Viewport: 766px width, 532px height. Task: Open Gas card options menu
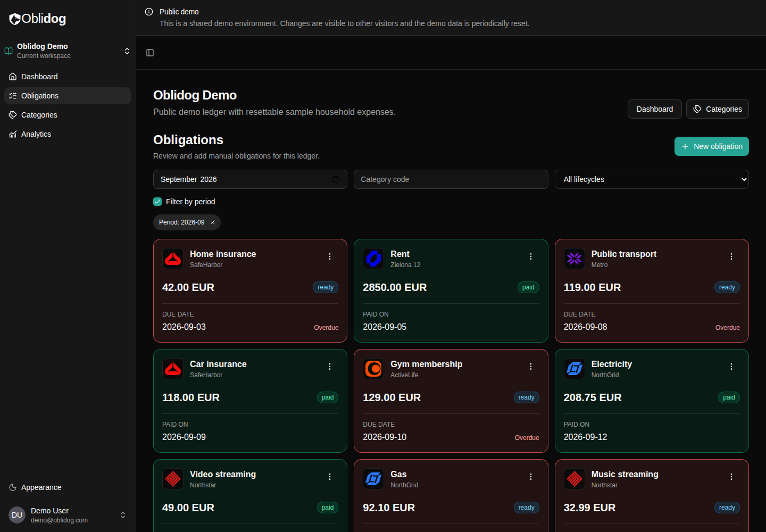coord(531,477)
